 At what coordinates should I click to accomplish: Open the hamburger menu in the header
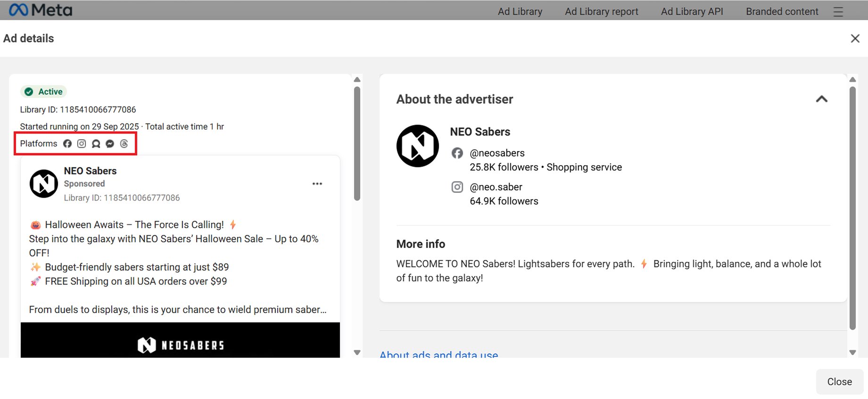(x=838, y=12)
